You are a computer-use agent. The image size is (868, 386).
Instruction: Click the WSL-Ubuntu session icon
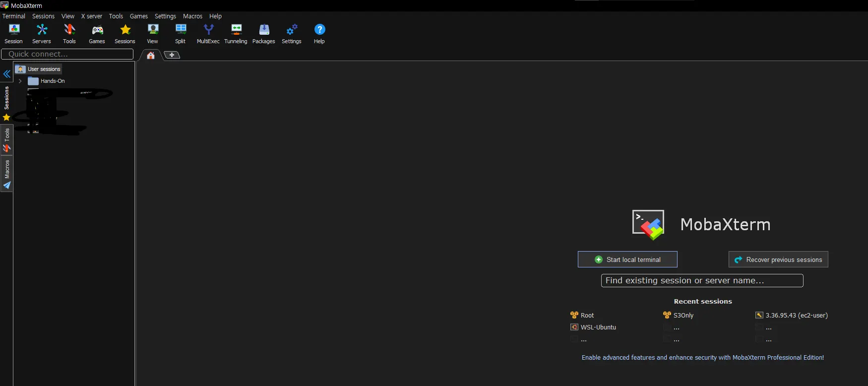pos(574,327)
